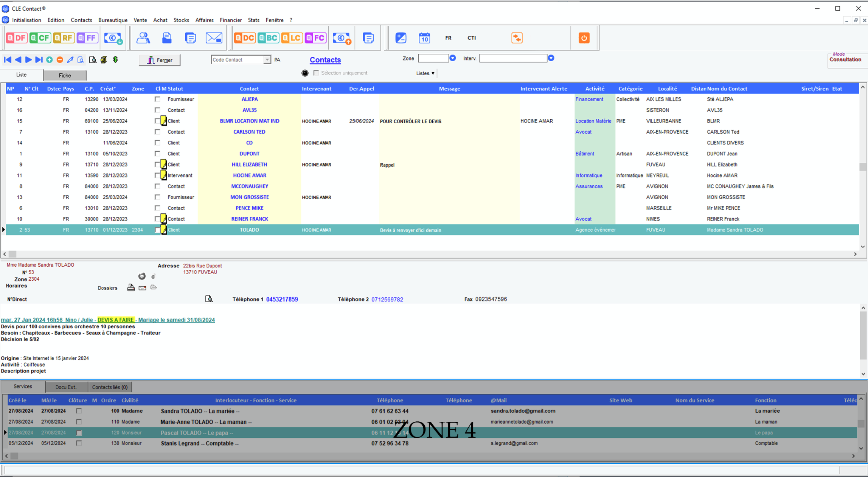Open the Interv. field dropdown arrow
The height and width of the screenshot is (477, 868).
point(551,58)
